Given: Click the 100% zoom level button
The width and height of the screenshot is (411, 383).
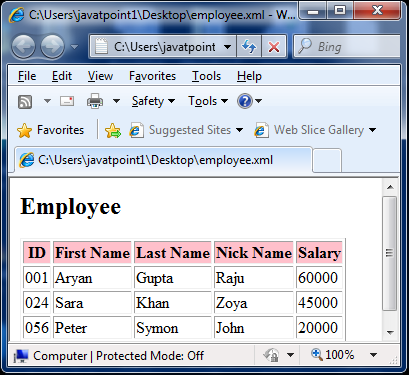Looking at the screenshot, I should [332, 355].
